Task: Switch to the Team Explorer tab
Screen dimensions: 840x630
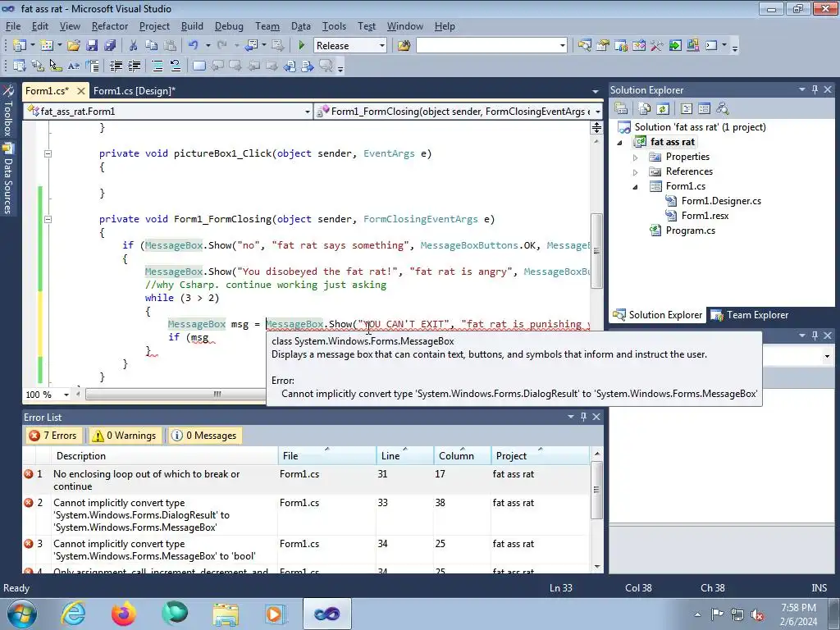Action: 750,315
